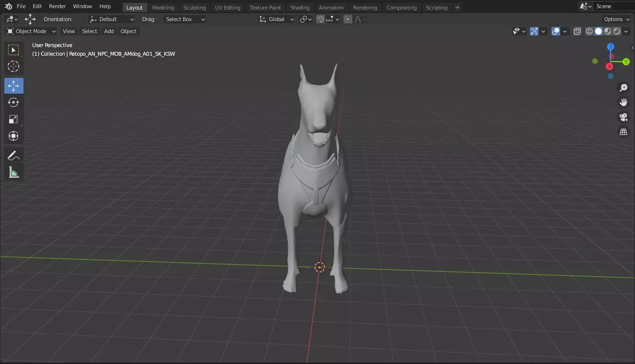Switch to the Texture Paint workspace tab
The width and height of the screenshot is (635, 364).
click(265, 7)
